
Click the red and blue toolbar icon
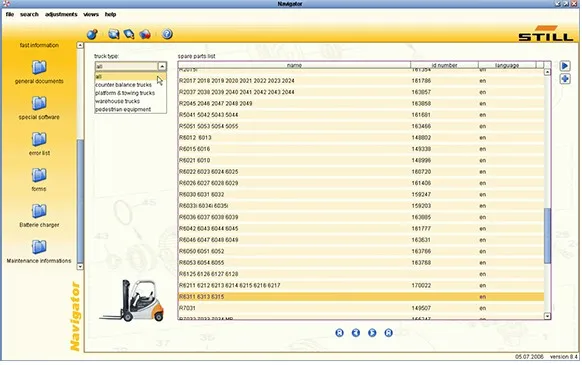pyautogui.click(x=145, y=34)
